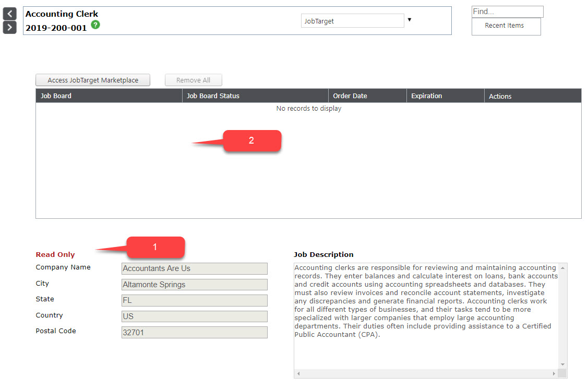588x388 pixels.
Task: Open the JobTarget dropdown arrow
Action: click(410, 20)
